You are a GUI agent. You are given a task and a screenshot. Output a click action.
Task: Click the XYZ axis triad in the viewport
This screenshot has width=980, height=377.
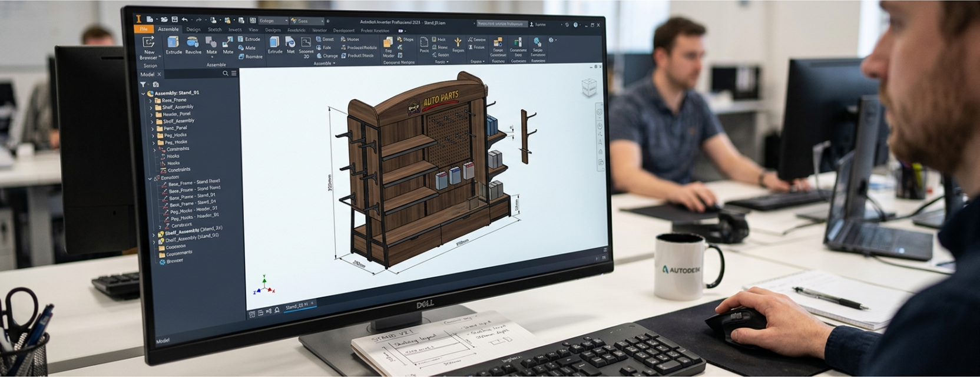pos(263,285)
